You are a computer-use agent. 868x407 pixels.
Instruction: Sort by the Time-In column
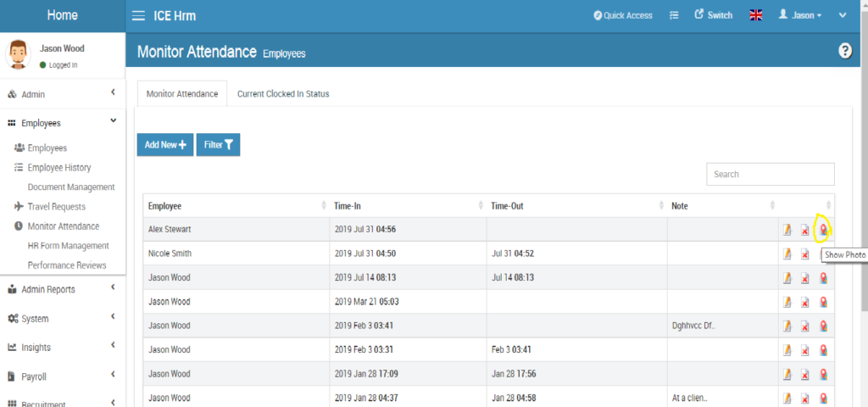click(408, 205)
